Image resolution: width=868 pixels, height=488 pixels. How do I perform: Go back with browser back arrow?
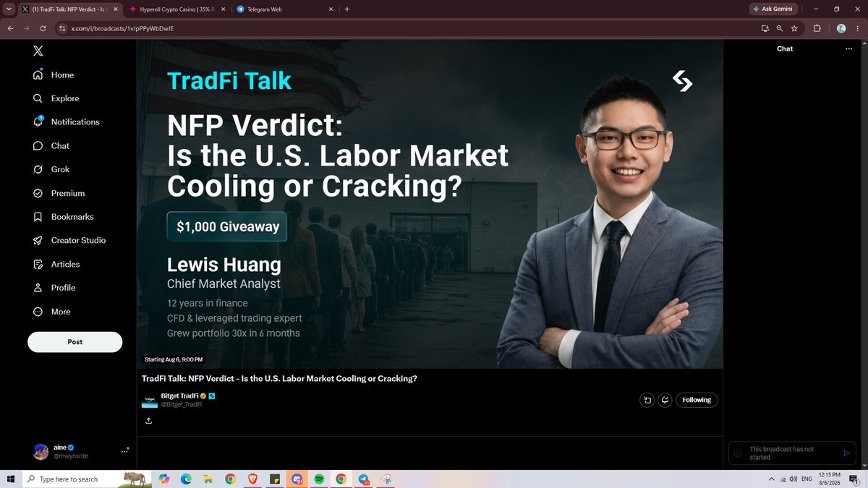coord(9,28)
